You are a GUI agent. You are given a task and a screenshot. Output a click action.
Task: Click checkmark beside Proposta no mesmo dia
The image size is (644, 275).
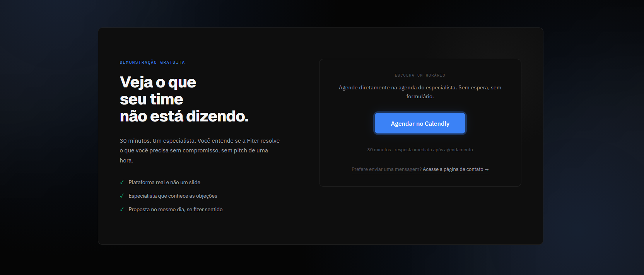122,209
